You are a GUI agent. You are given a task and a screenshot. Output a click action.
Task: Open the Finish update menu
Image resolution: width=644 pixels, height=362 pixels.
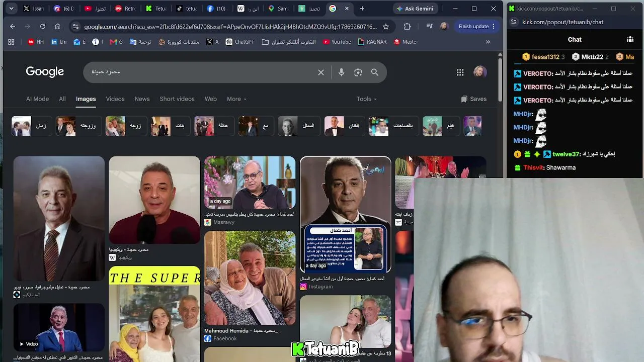[476, 27]
